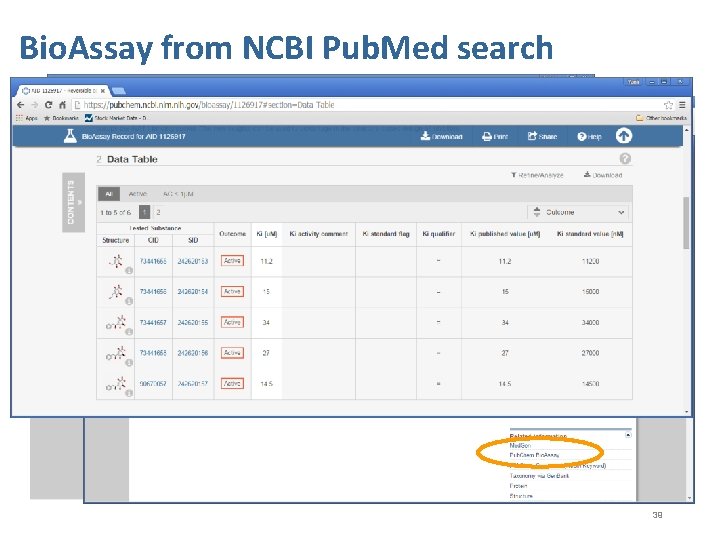Click MedGen in the background window's Related information
Screen dimensions: 720x540
[x=520, y=445]
